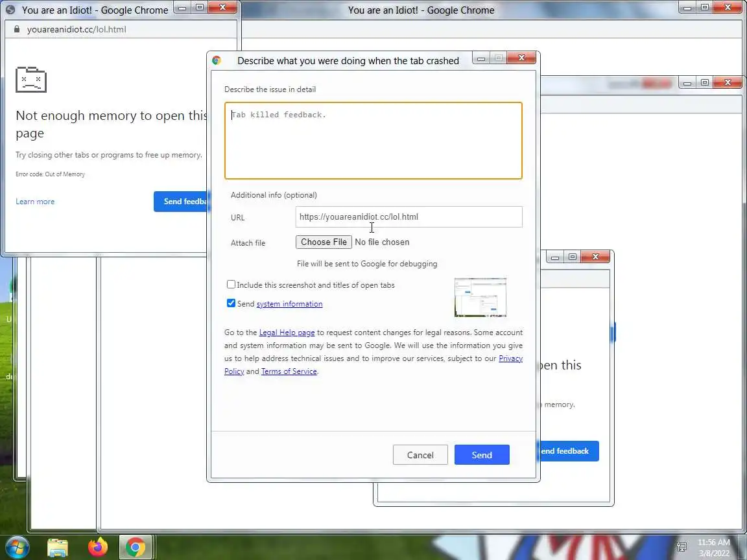Open the Windows Start button
The width and height of the screenshot is (747, 560).
17,547
